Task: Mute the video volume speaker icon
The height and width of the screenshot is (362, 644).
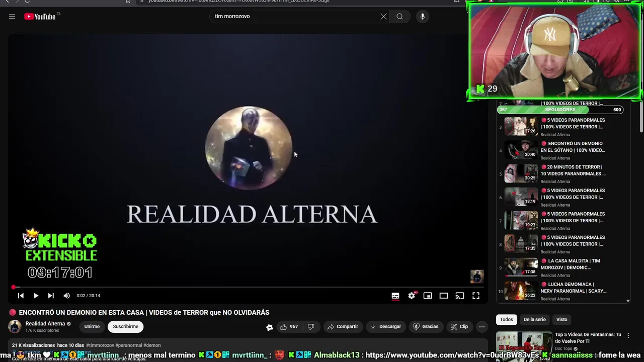Action: click(66, 296)
